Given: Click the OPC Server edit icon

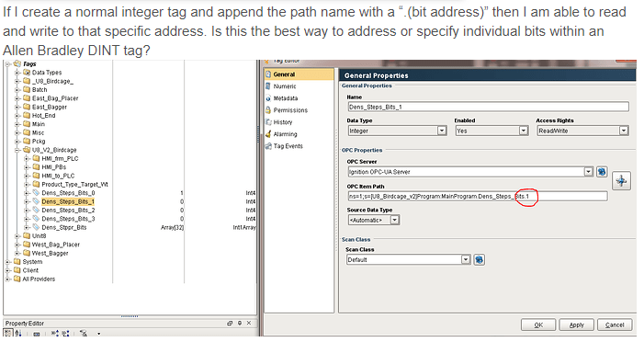Looking at the screenshot, I should (x=602, y=172).
